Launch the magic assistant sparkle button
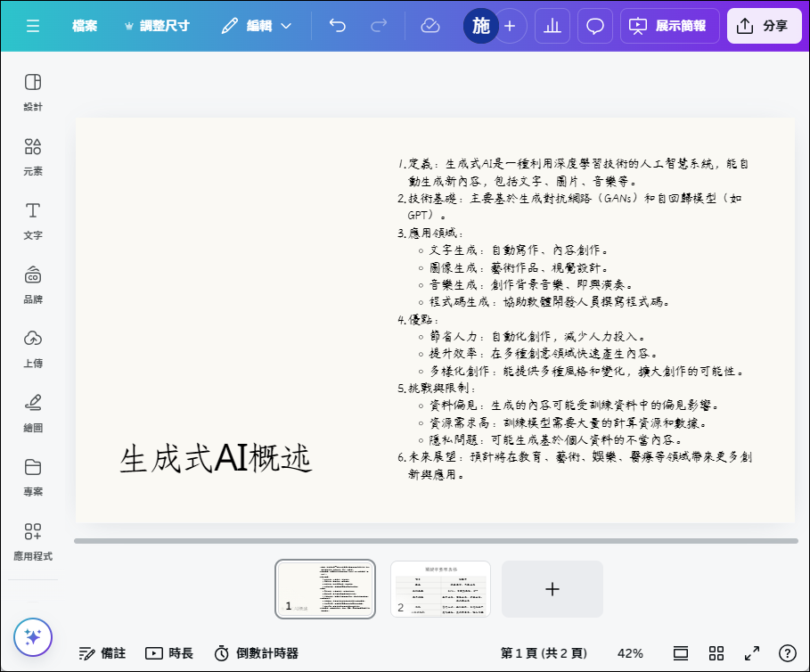Image resolution: width=810 pixels, height=672 pixels. [x=33, y=637]
